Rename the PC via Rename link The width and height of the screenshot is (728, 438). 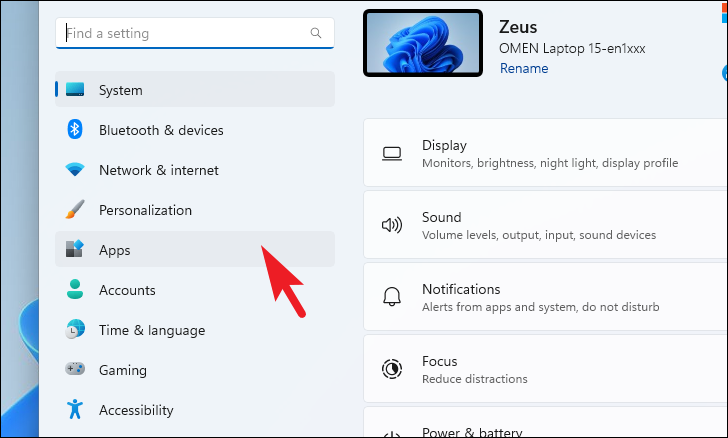pos(524,68)
